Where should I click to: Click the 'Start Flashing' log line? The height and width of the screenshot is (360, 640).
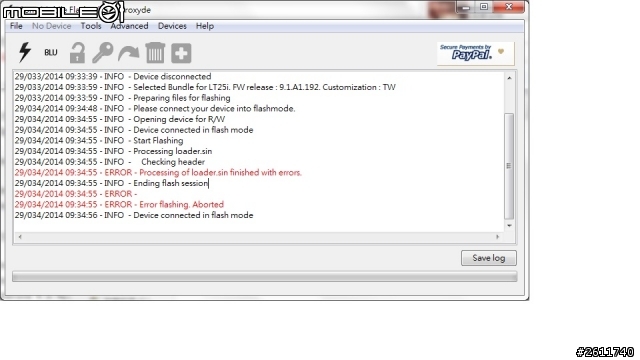pos(99,140)
